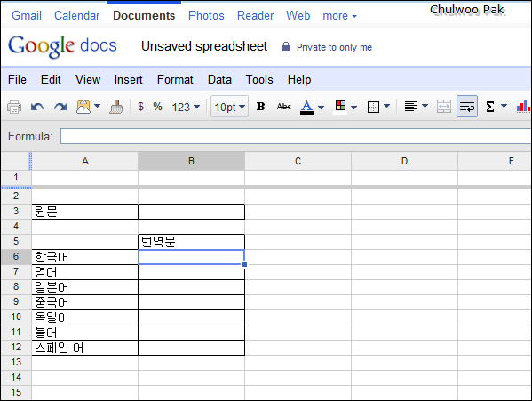This screenshot has width=532, height=401.
Task: Format as percent
Action: [157, 107]
